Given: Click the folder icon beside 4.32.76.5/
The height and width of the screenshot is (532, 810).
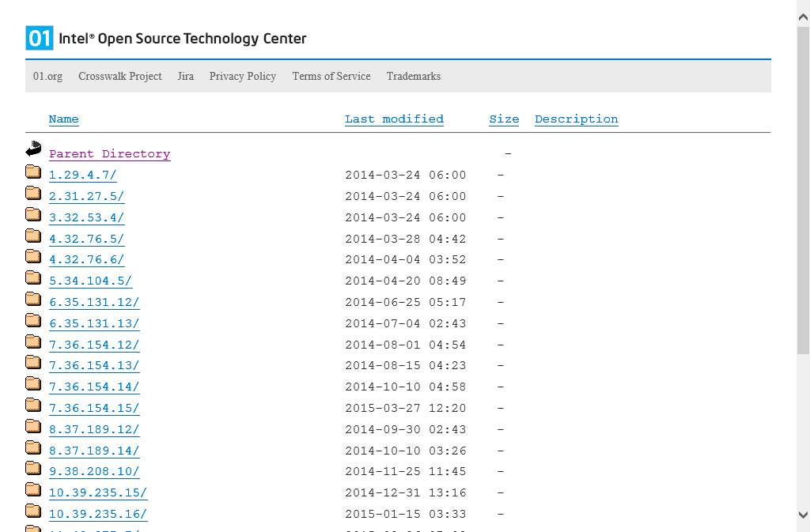Looking at the screenshot, I should point(33,236).
